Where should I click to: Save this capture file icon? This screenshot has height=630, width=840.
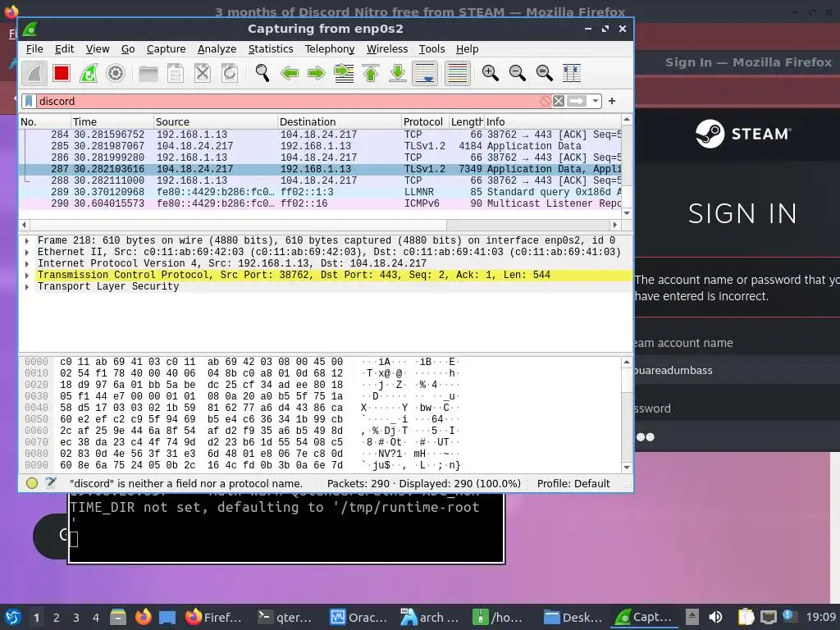coord(176,73)
